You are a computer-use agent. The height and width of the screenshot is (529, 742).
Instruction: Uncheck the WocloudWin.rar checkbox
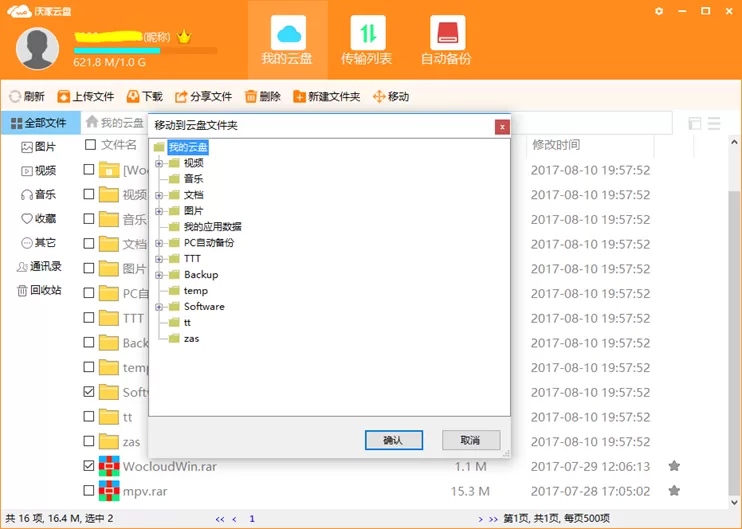[88, 466]
